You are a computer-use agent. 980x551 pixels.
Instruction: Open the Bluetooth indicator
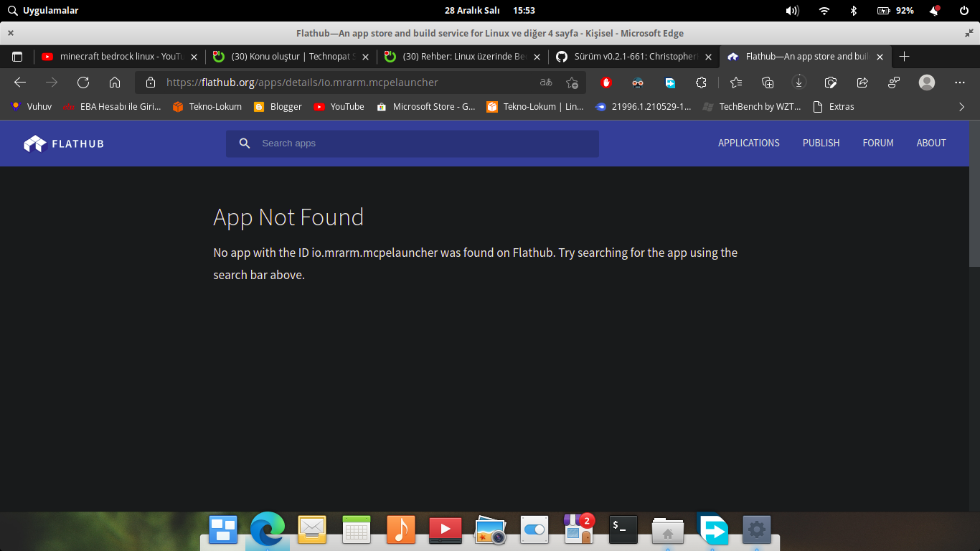coord(854,11)
